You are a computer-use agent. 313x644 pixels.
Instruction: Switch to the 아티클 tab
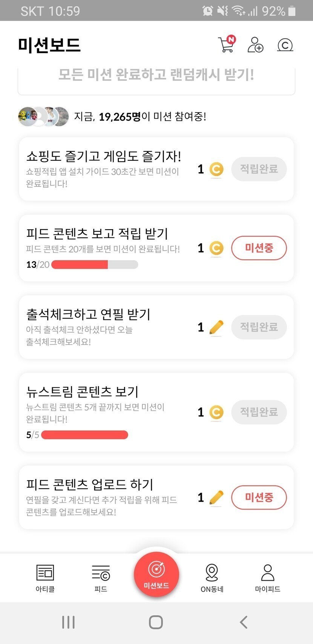[45, 578]
